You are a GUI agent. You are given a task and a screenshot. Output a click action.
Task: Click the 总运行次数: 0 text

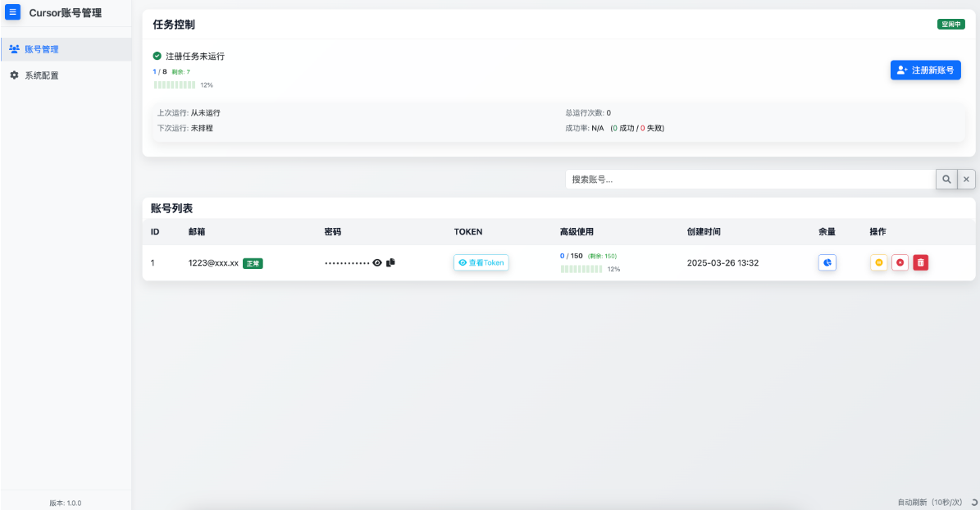588,113
